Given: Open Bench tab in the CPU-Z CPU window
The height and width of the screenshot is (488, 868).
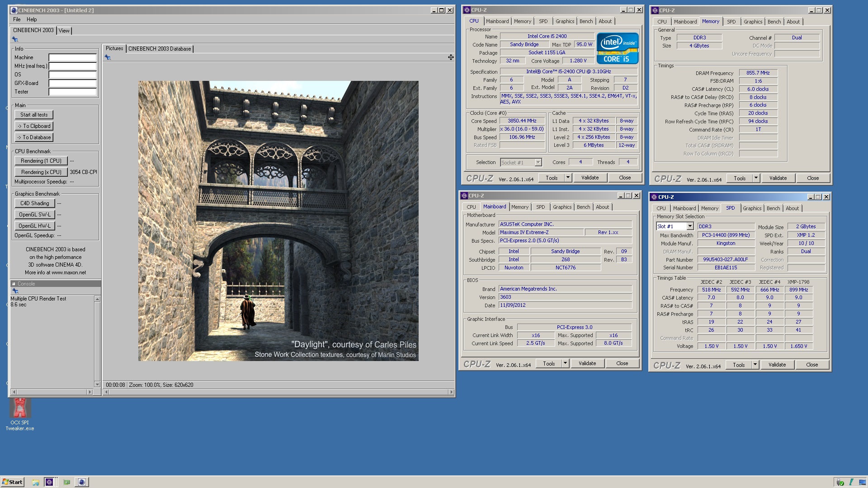Looking at the screenshot, I should [586, 21].
